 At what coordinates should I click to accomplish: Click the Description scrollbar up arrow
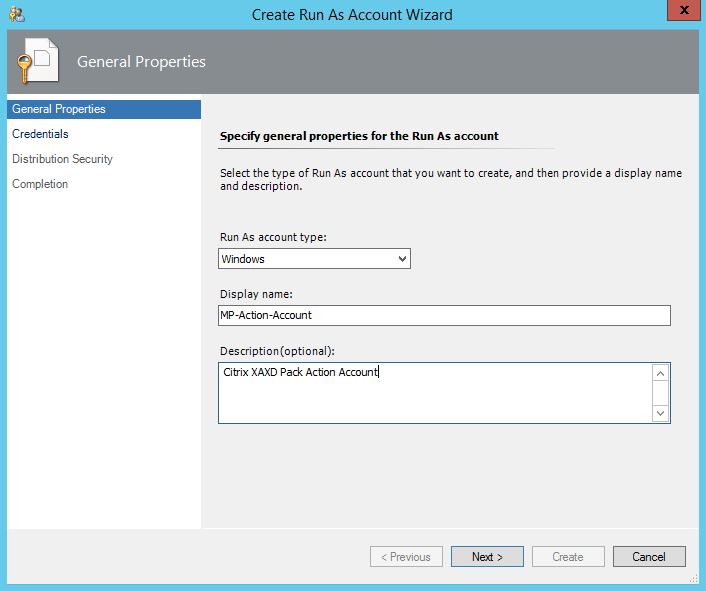660,373
